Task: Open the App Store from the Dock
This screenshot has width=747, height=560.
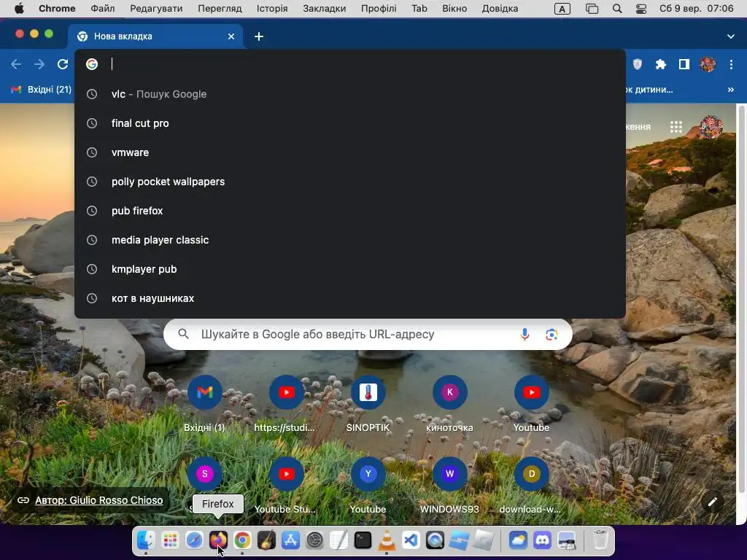Action: pos(290,540)
